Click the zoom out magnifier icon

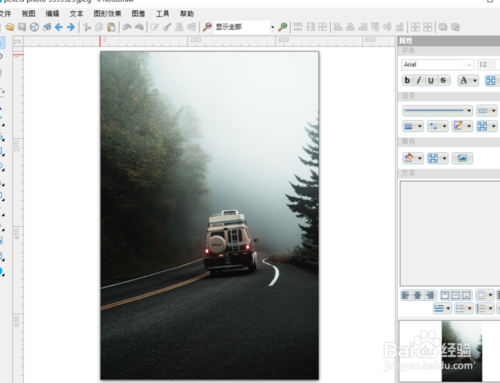coord(207,27)
